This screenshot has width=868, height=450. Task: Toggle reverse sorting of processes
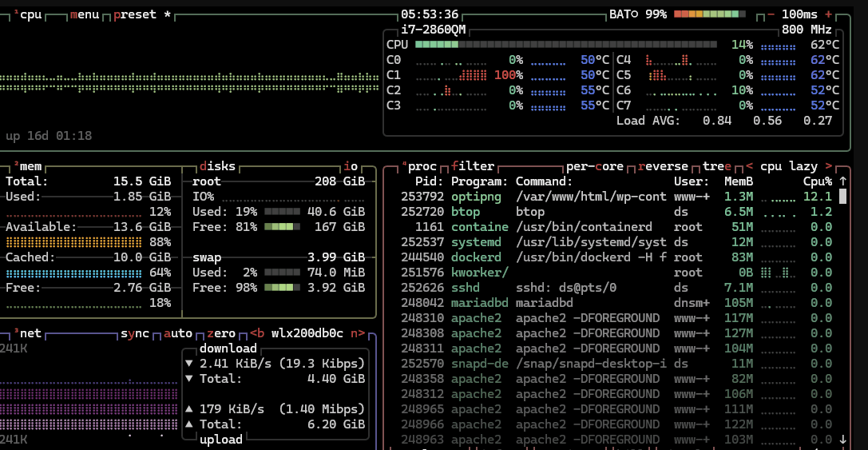point(664,166)
